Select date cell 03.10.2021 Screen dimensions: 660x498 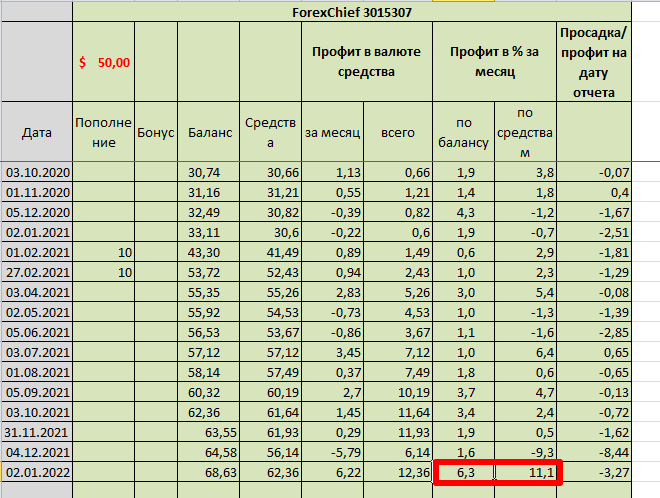37,412
